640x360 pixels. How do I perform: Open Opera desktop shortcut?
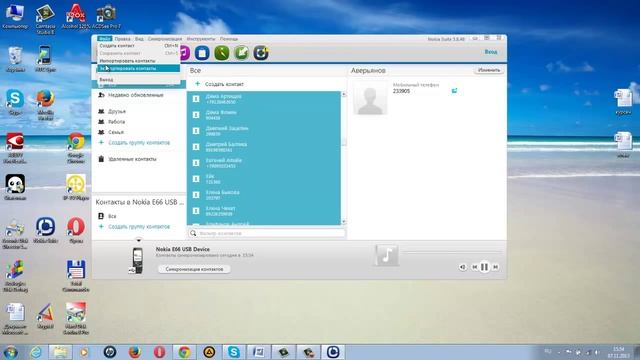[76, 231]
